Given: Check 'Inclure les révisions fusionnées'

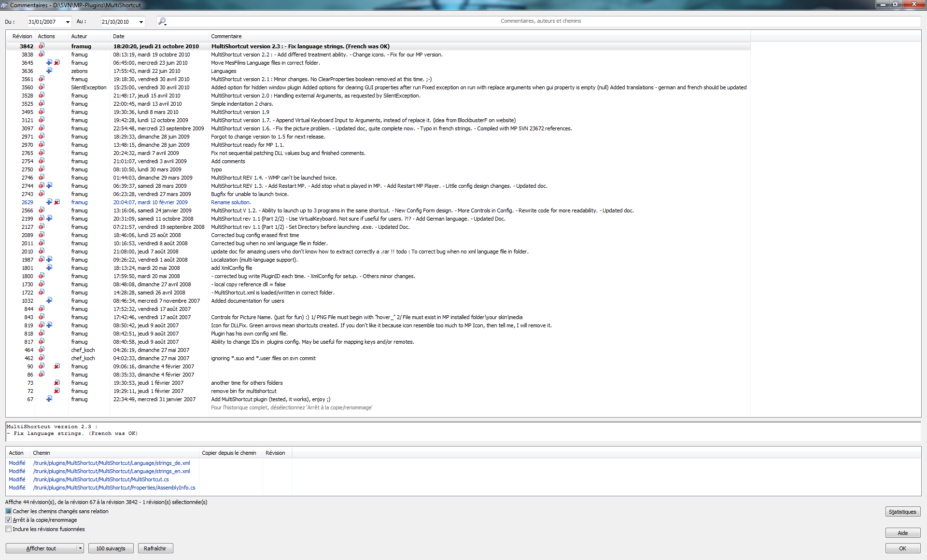Looking at the screenshot, I should [8, 529].
